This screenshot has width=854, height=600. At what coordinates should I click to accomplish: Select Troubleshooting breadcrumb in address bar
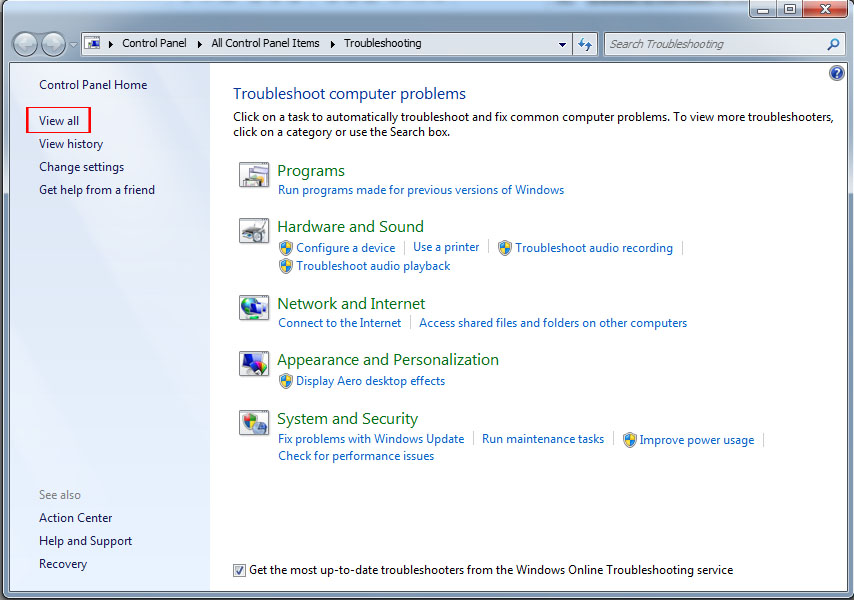coord(382,43)
